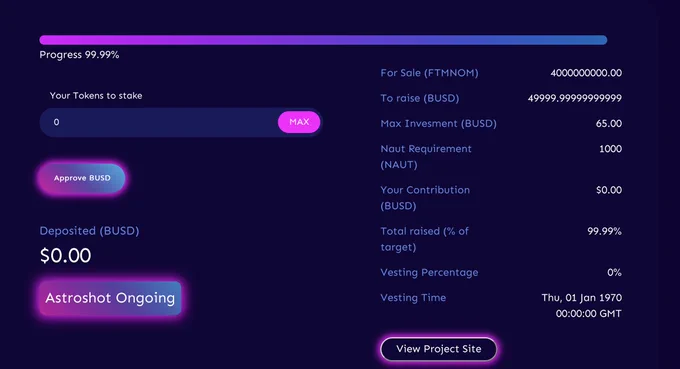Select the Progress 99.99% label
The height and width of the screenshot is (369, 680).
point(79,55)
